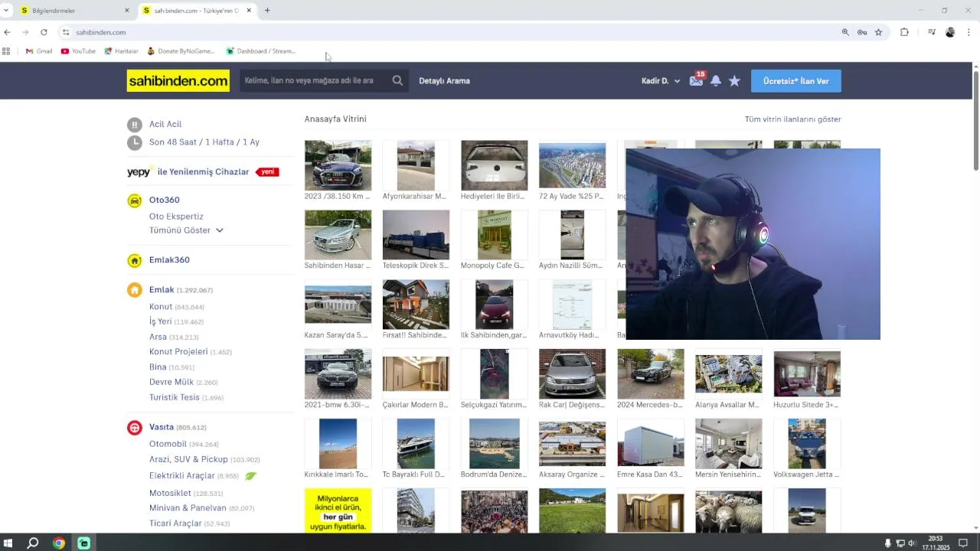Open messages envelope with 15 badge
980x551 pixels.
tap(696, 80)
